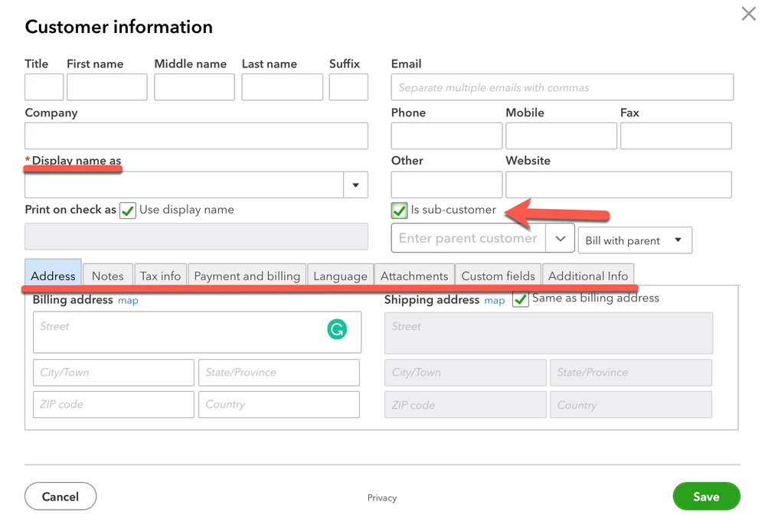Open the Custom fields tab
The image size is (765, 532).
pos(498,276)
